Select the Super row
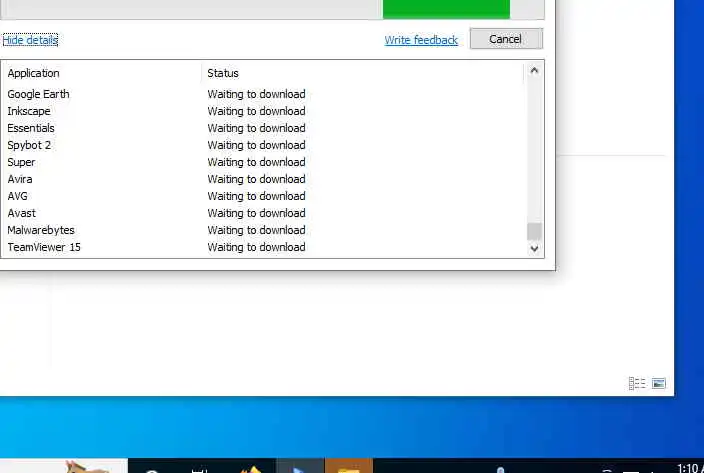The height and width of the screenshot is (473, 704). pos(264,162)
